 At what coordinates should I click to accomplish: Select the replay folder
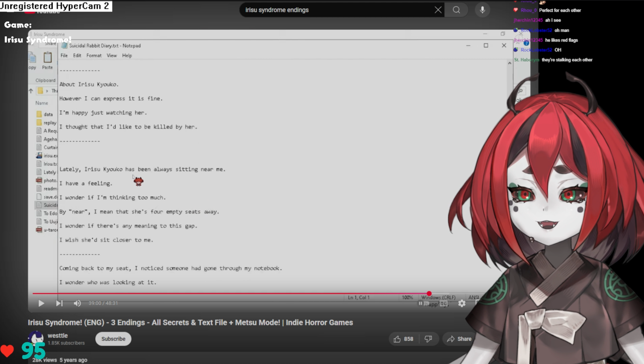[x=46, y=122]
